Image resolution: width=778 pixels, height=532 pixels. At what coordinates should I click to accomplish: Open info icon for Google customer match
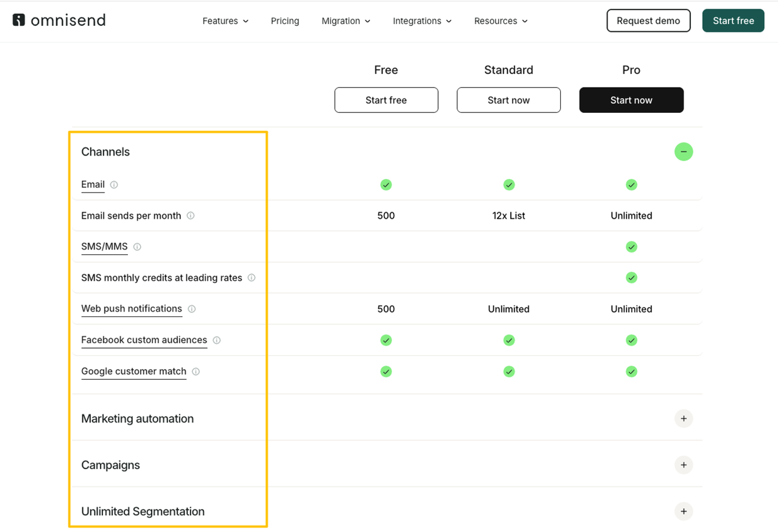point(196,372)
